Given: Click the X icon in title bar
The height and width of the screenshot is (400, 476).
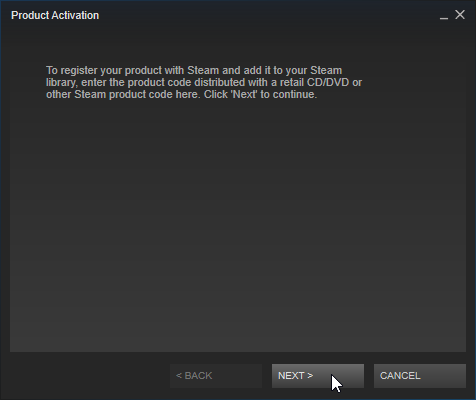Looking at the screenshot, I should tap(460, 15).
